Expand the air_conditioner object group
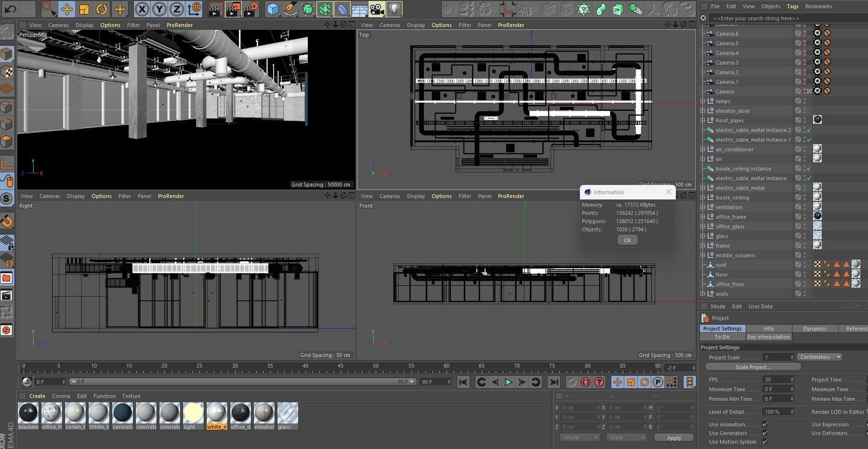Image resolution: width=868 pixels, height=449 pixels. pyautogui.click(x=703, y=149)
